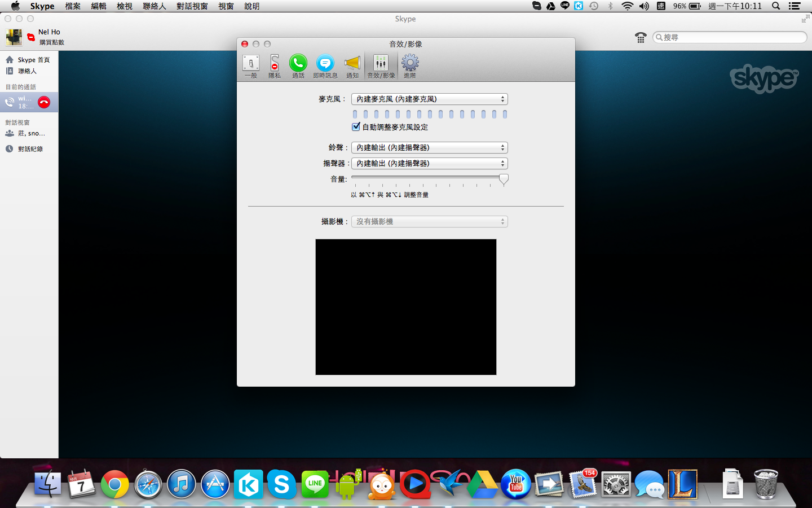Click the Wi-Fi status icon
This screenshot has width=812, height=508.
coord(627,6)
